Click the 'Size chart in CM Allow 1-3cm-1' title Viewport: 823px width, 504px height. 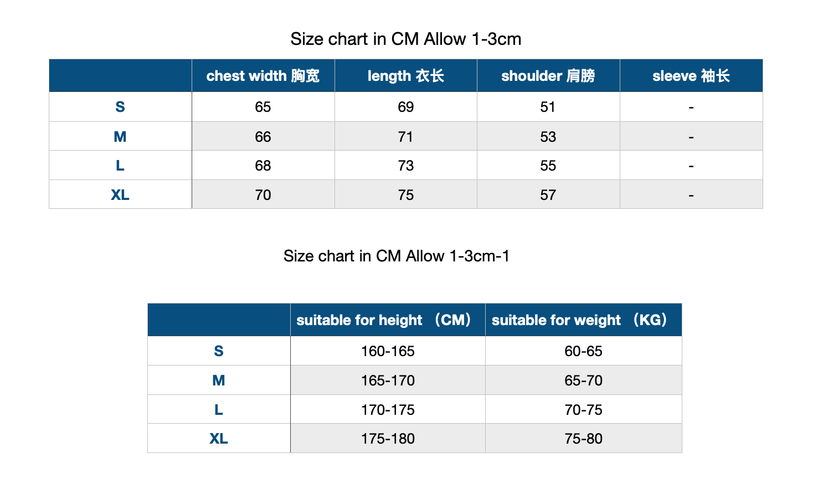tap(396, 256)
